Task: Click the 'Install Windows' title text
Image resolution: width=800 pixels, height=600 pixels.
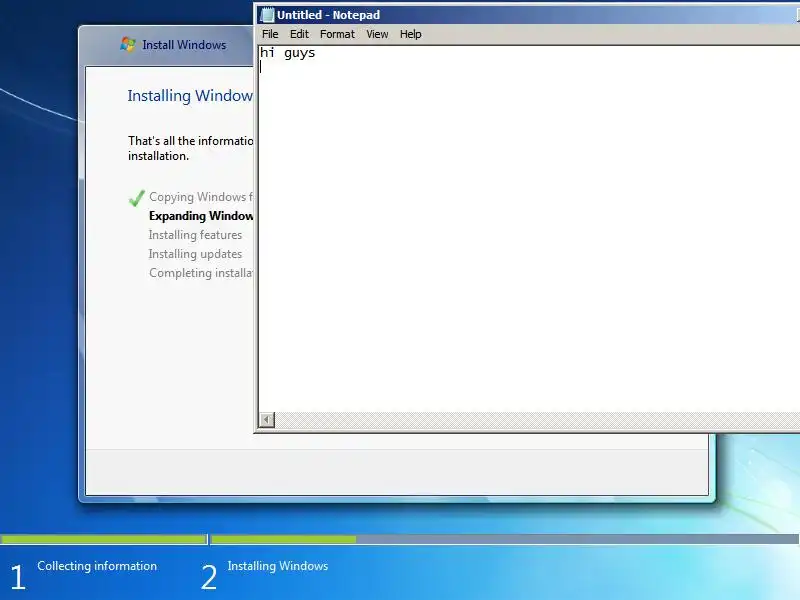Action: pos(184,45)
